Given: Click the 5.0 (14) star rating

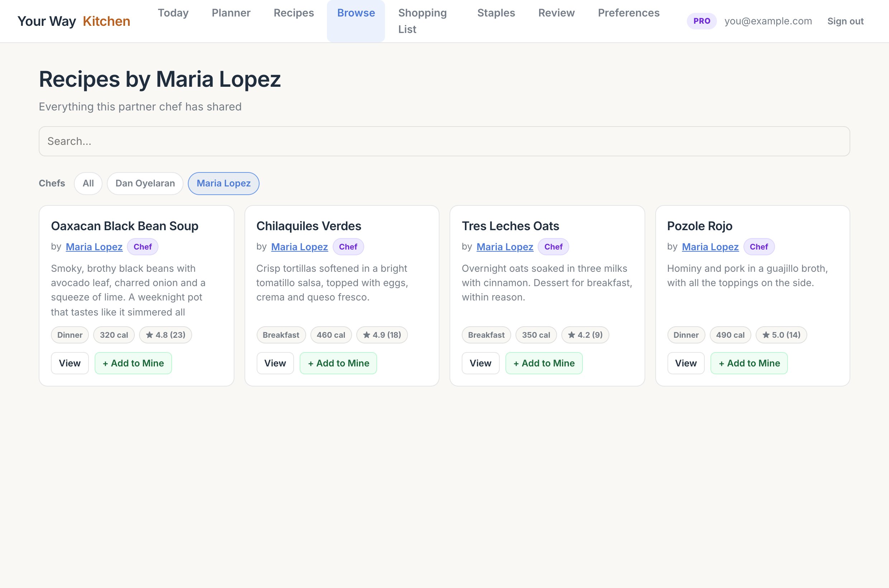Looking at the screenshot, I should point(781,335).
